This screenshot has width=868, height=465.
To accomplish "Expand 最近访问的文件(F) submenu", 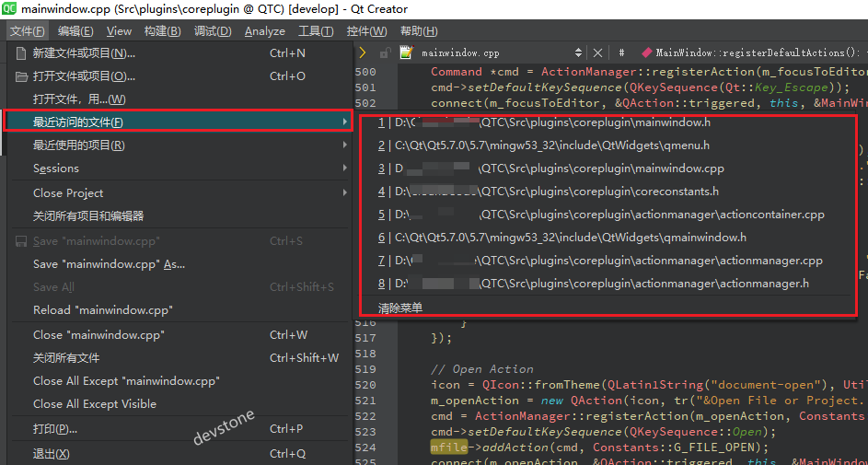I will (179, 122).
